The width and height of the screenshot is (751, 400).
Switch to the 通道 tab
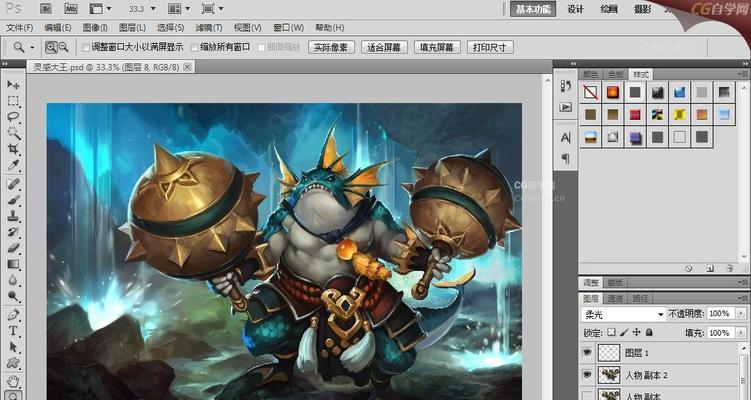(x=615, y=298)
